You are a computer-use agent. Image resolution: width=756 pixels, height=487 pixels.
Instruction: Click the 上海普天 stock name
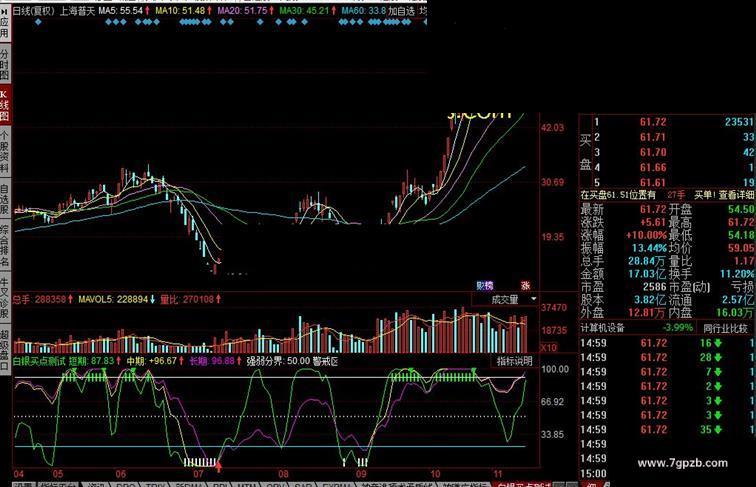(x=77, y=11)
